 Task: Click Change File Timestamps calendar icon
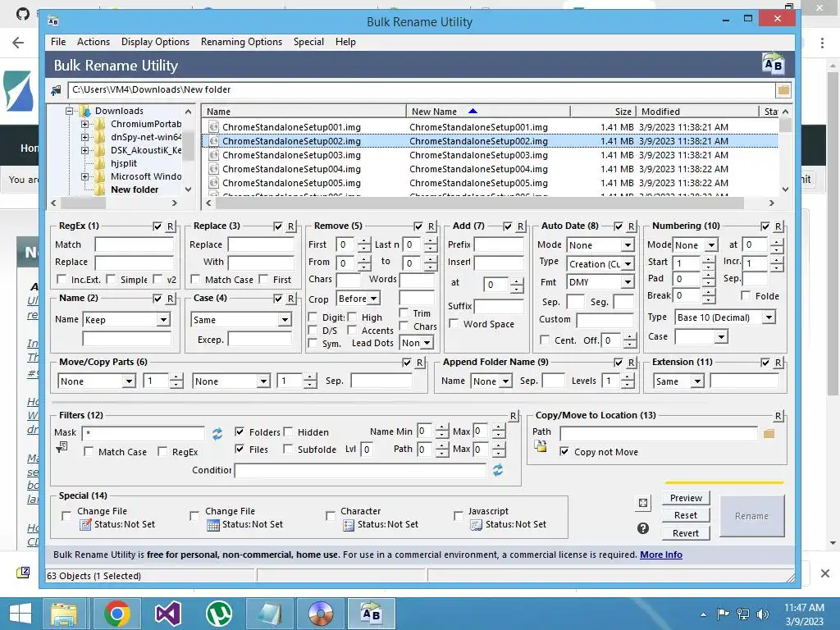tap(213, 524)
